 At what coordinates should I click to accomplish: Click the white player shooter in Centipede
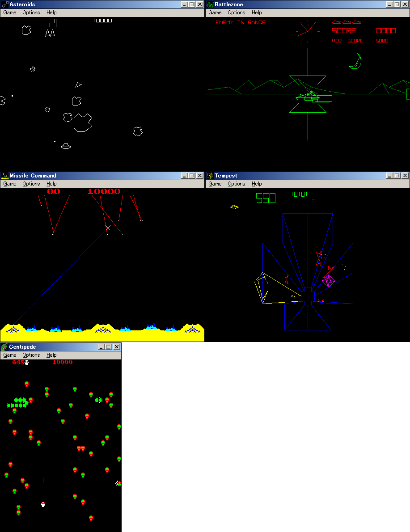[x=43, y=504]
